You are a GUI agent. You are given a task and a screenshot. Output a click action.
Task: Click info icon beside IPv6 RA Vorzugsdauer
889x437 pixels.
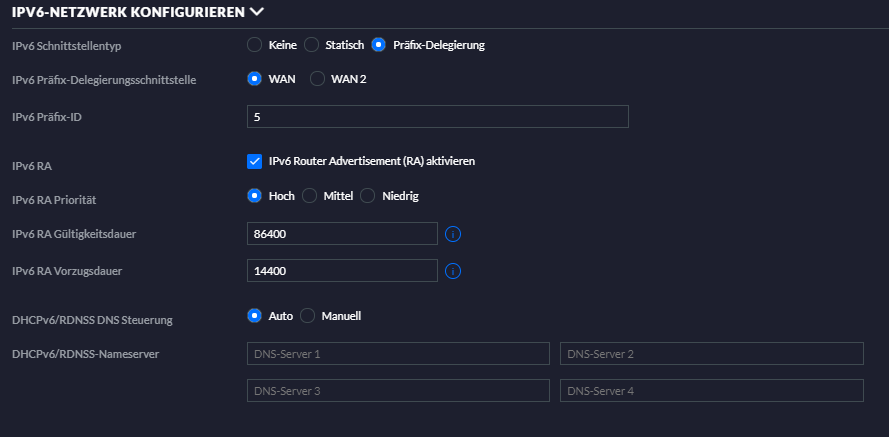tap(452, 271)
